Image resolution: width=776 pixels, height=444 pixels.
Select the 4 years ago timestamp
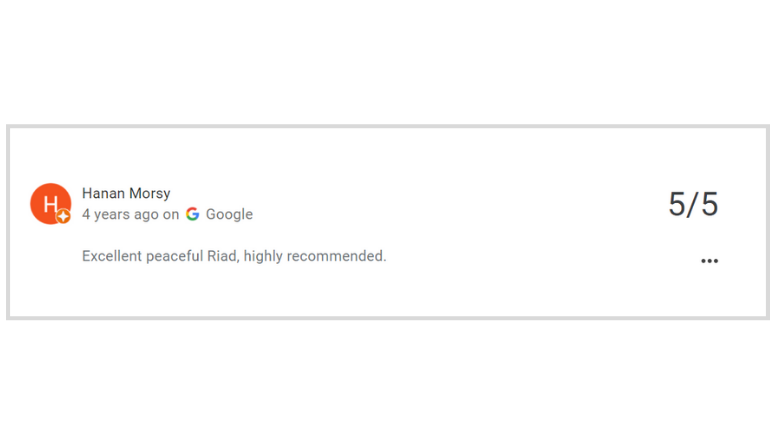120,214
